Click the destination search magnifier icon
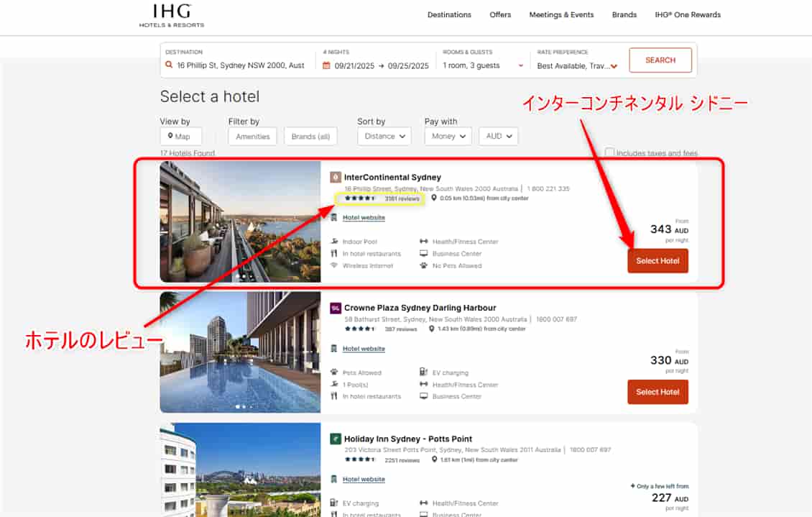Screen dimensions: 812x517 tap(169, 65)
